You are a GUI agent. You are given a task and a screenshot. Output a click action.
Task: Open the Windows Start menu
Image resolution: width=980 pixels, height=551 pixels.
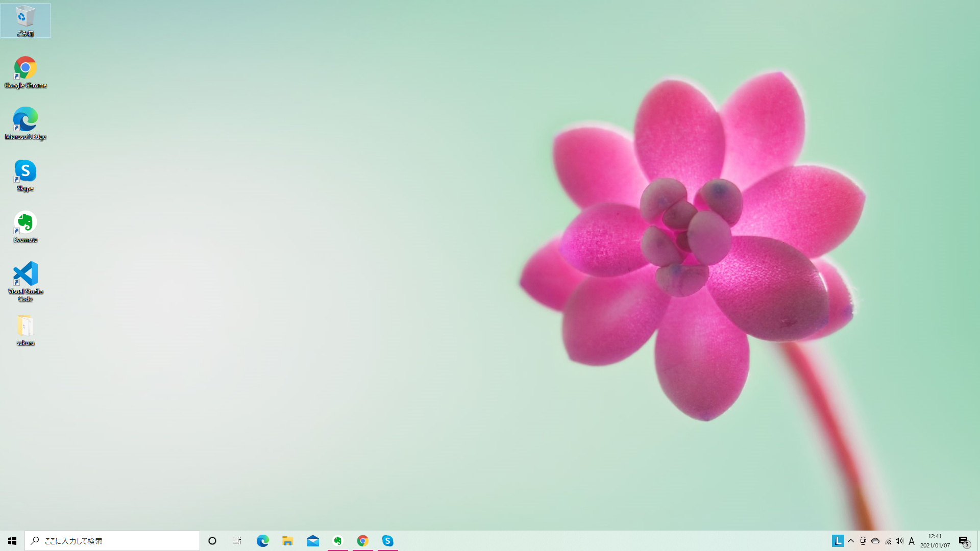click(x=12, y=541)
